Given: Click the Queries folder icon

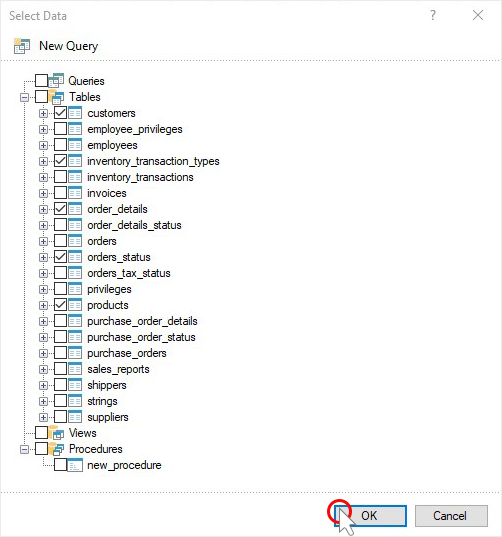Looking at the screenshot, I should (x=56, y=80).
